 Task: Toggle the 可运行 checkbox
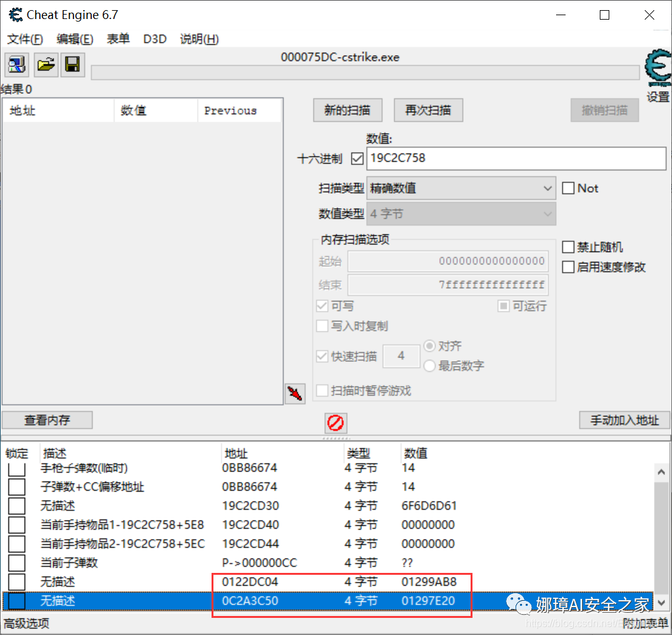(503, 306)
